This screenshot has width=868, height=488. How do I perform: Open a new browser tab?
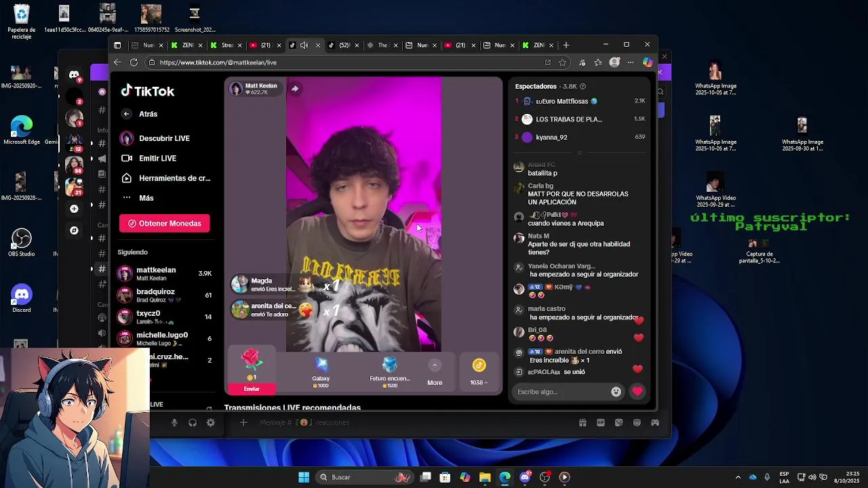tap(566, 45)
